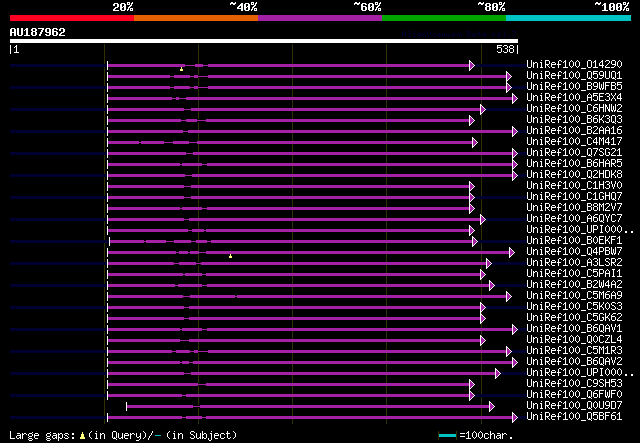Open the UniRef100_B6QAV2 hit link
640x443 pixels.
coord(574,362)
